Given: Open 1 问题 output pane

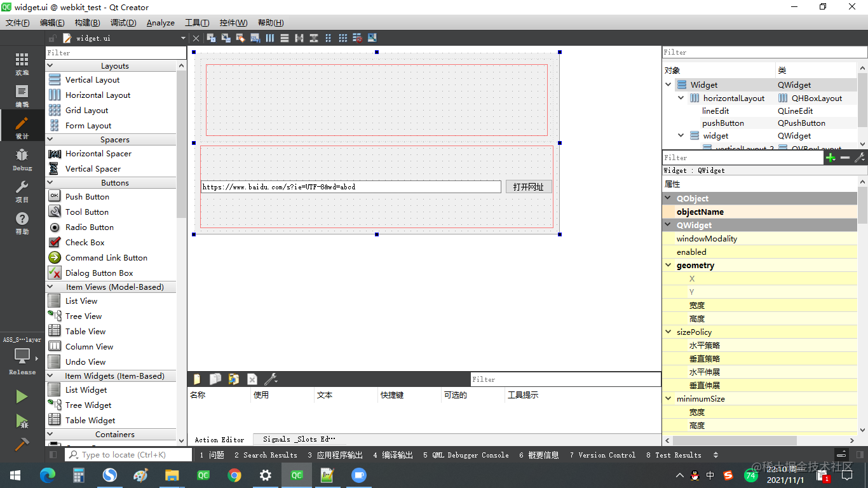Looking at the screenshot, I should coord(212,455).
